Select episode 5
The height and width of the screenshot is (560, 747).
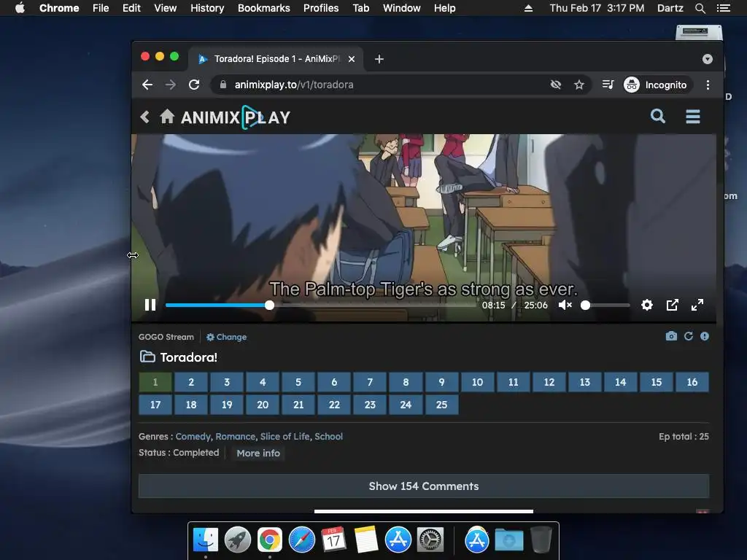[298, 382]
